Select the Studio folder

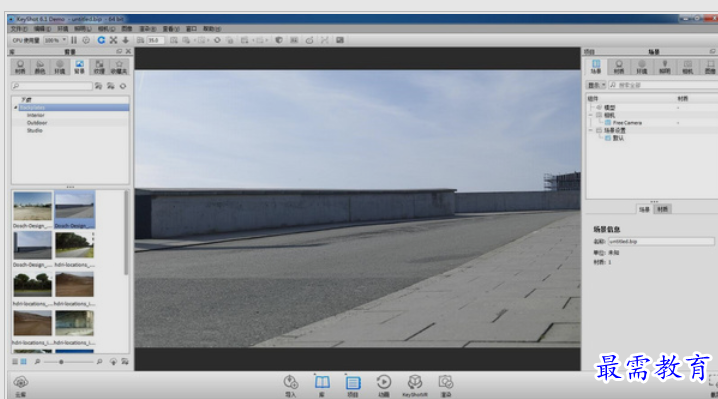click(x=34, y=131)
